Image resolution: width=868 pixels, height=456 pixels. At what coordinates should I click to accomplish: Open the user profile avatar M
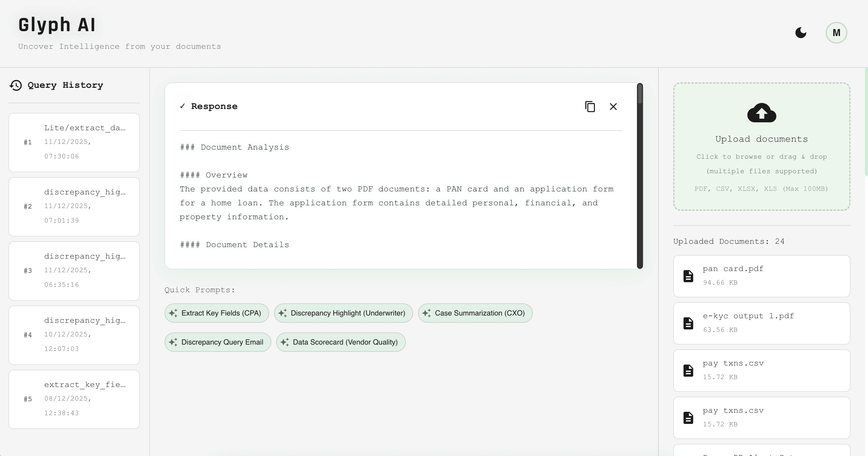[x=836, y=33]
